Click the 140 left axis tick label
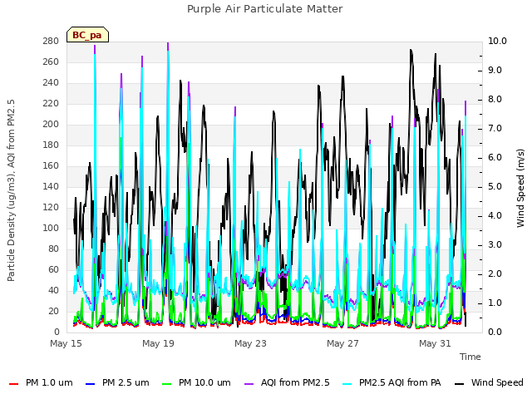The image size is (532, 399). [x=51, y=186]
